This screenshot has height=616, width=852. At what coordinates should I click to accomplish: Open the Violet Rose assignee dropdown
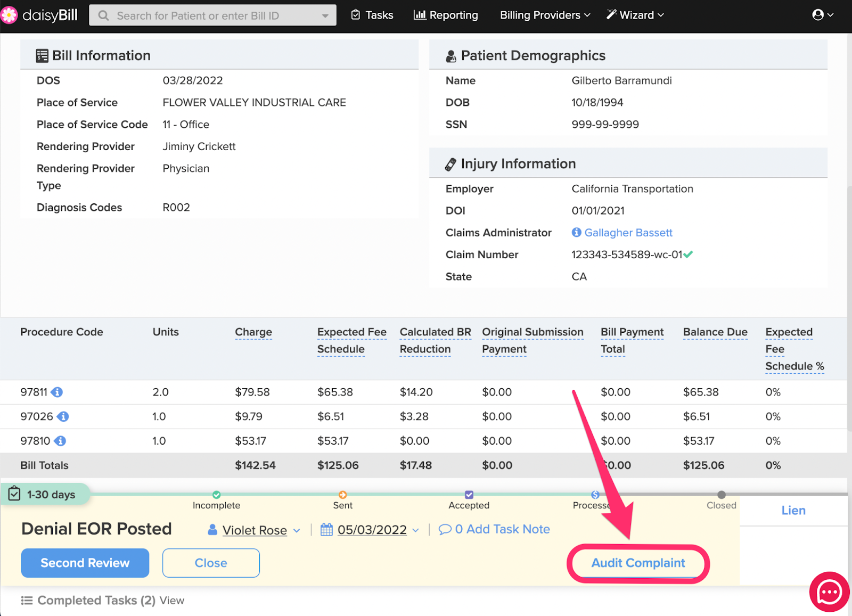[x=255, y=530]
